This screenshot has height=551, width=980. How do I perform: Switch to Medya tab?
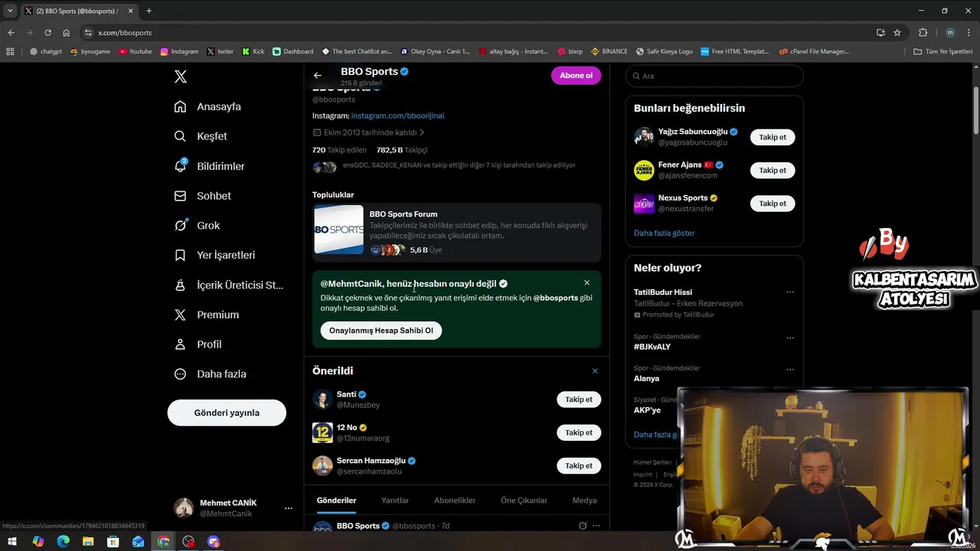(584, 500)
